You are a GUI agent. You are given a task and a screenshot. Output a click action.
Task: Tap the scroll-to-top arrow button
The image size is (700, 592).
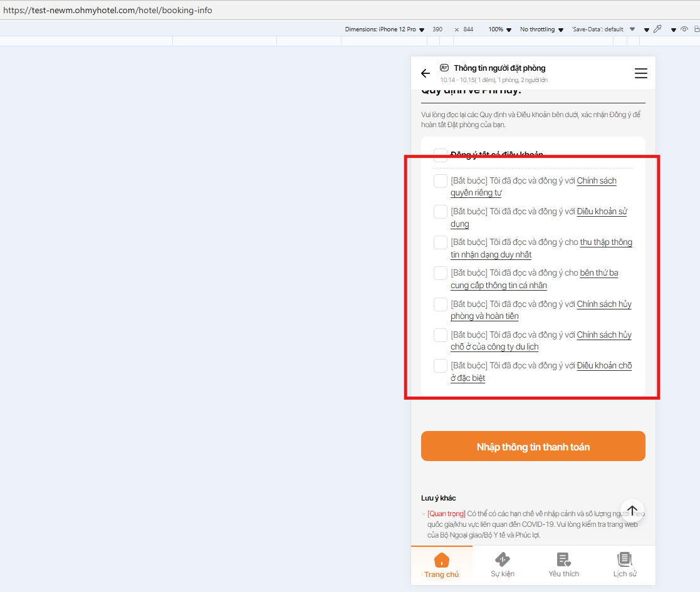[632, 510]
